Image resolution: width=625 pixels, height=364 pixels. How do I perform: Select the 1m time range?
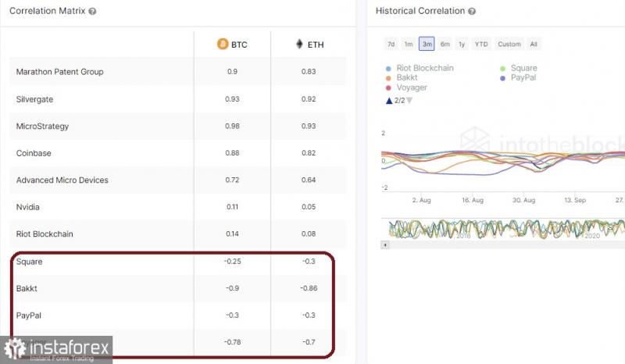coord(409,44)
